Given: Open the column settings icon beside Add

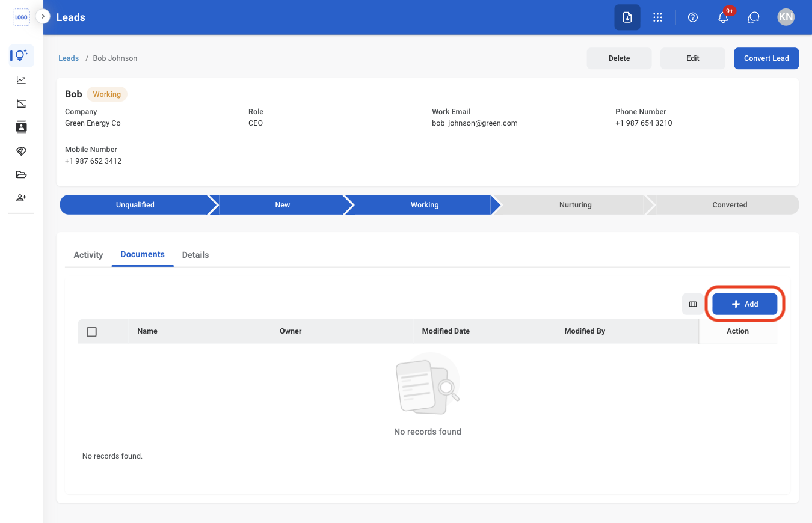Looking at the screenshot, I should click(693, 304).
